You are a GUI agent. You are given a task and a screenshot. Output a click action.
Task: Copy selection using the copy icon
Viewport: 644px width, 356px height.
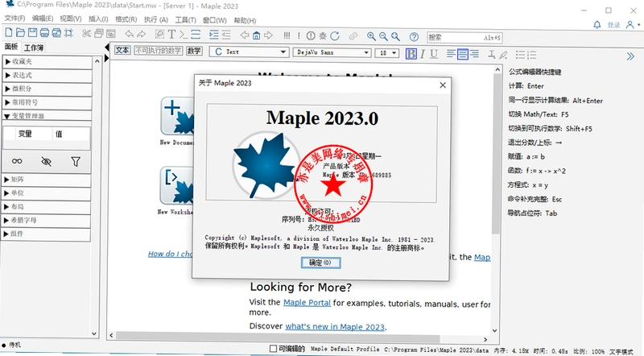(x=98, y=33)
